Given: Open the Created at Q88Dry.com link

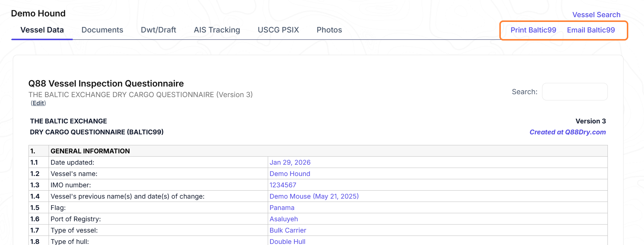Looking at the screenshot, I should coord(568,132).
